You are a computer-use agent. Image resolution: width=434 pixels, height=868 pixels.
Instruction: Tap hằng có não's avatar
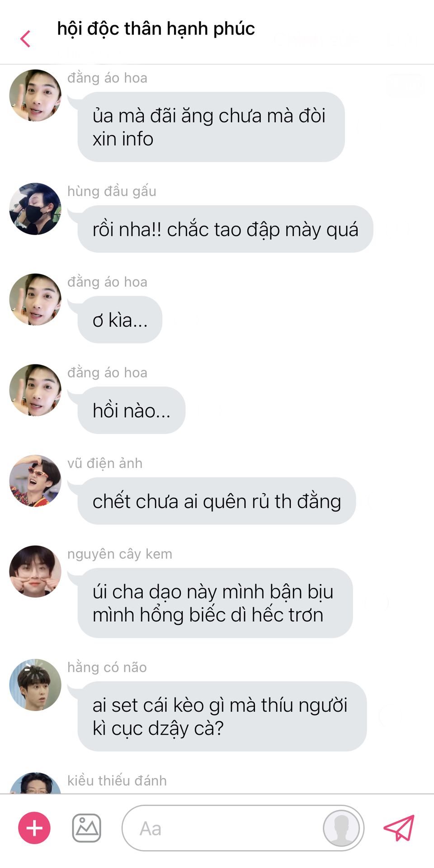[35, 684]
